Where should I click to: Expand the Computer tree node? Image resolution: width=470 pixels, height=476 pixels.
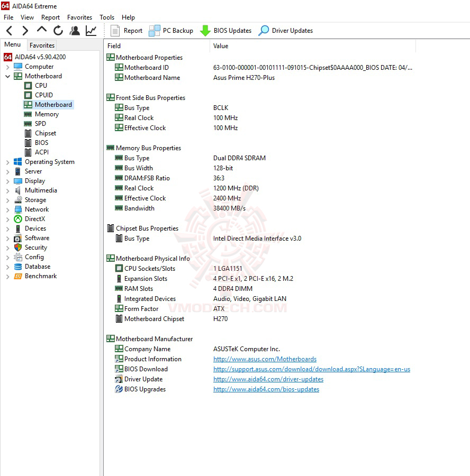pyautogui.click(x=8, y=67)
